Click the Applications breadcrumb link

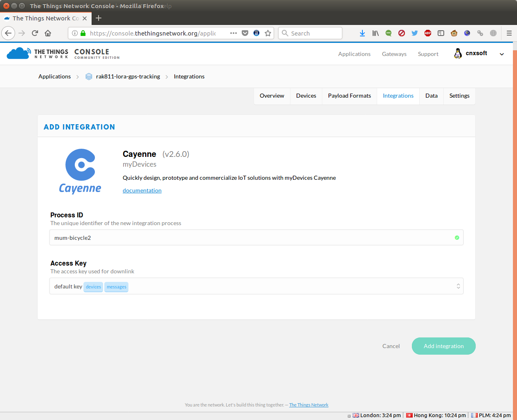tap(54, 76)
